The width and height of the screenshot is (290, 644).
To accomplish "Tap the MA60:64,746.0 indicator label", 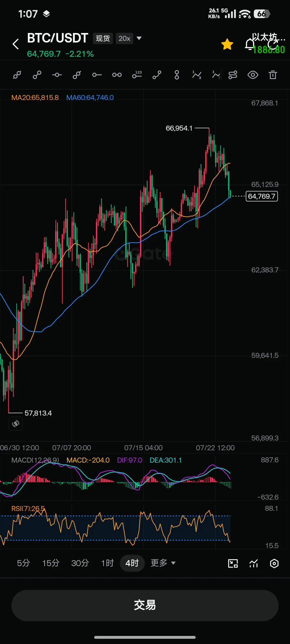I will point(90,98).
